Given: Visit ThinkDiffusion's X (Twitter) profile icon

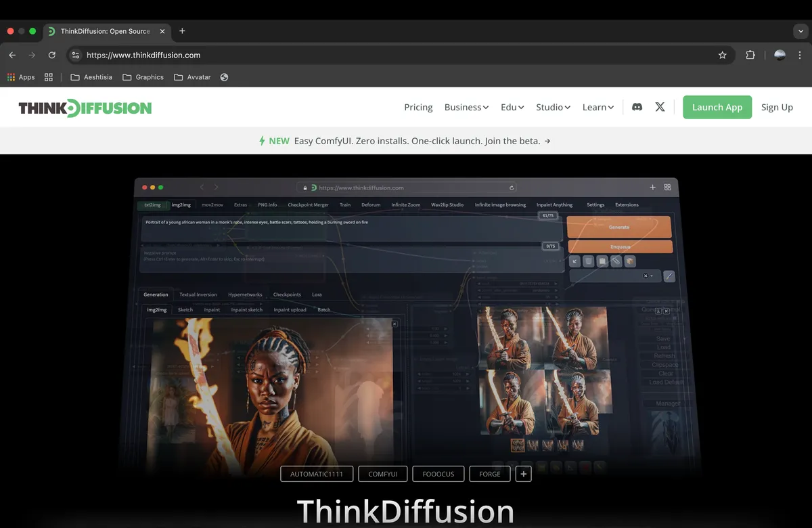Looking at the screenshot, I should [x=660, y=107].
